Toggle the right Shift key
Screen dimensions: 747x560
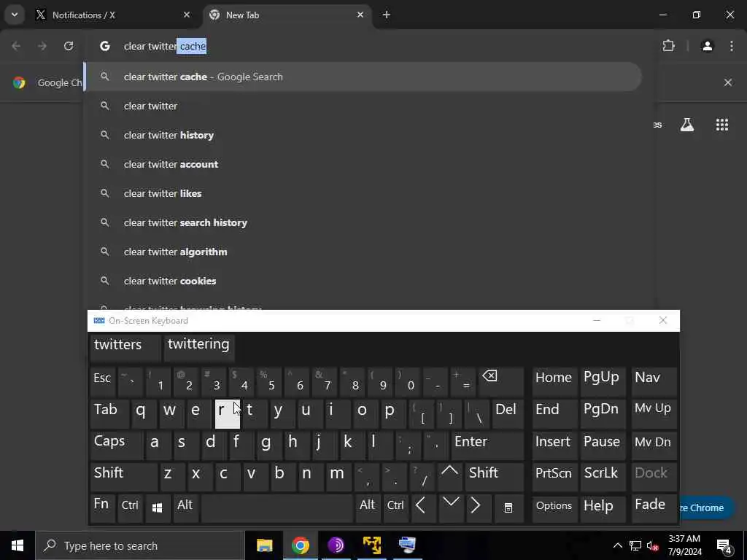click(x=494, y=477)
